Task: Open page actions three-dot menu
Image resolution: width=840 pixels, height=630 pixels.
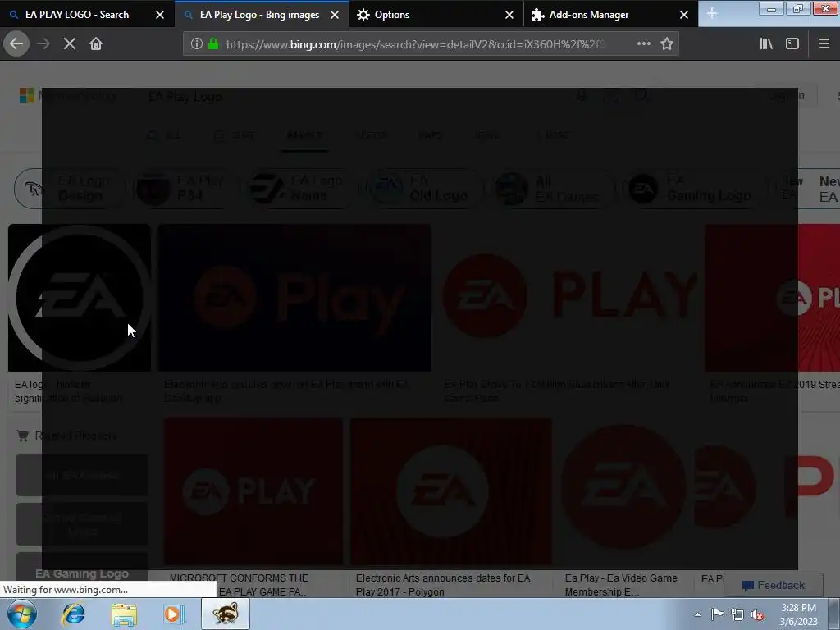Action: point(643,44)
